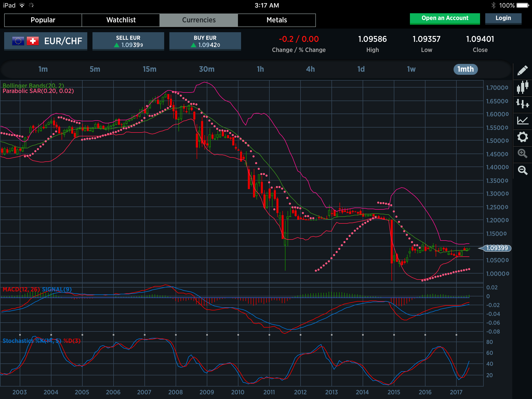Open the EUR/CHF instrument selector
Viewport: 532px width, 399px height.
(x=46, y=41)
